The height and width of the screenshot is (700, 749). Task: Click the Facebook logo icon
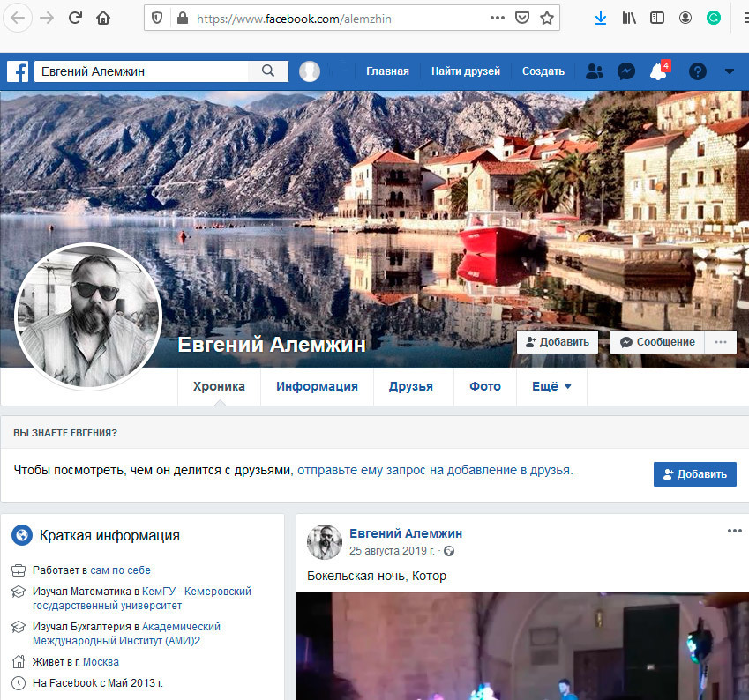(x=18, y=71)
